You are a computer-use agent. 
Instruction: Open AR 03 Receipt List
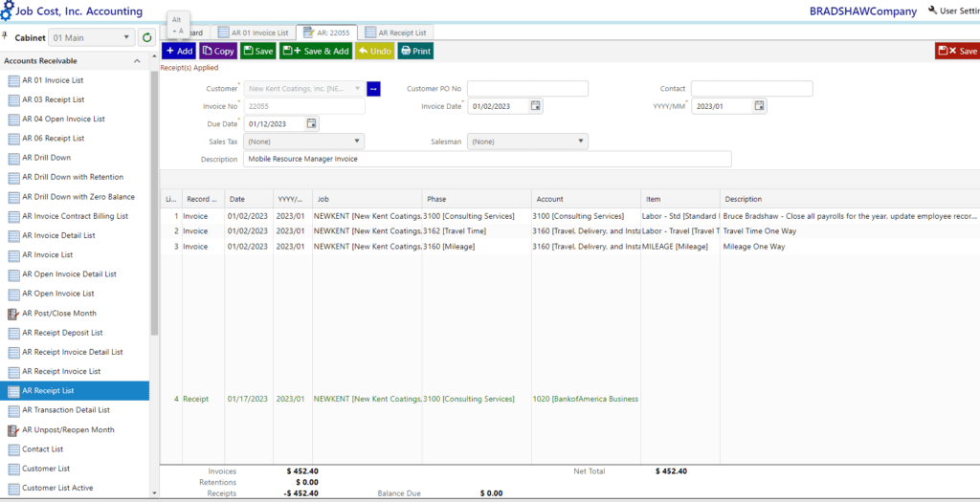pos(54,99)
